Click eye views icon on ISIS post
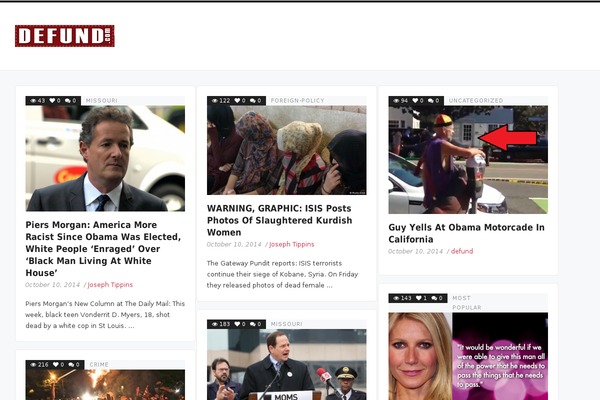Viewport: 600px width, 400px height. click(x=213, y=101)
